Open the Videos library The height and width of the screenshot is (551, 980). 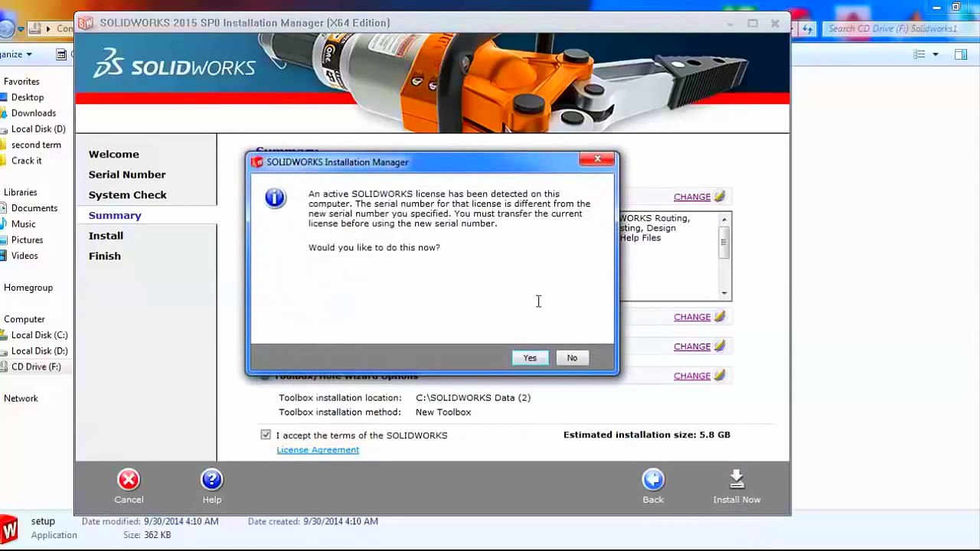click(x=24, y=256)
